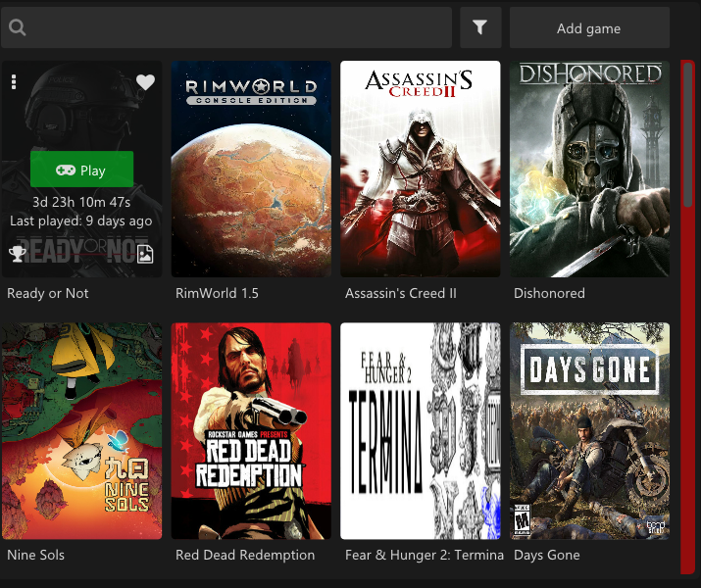Select the Red Dead Redemption cover
The height and width of the screenshot is (588, 701).
click(x=251, y=431)
